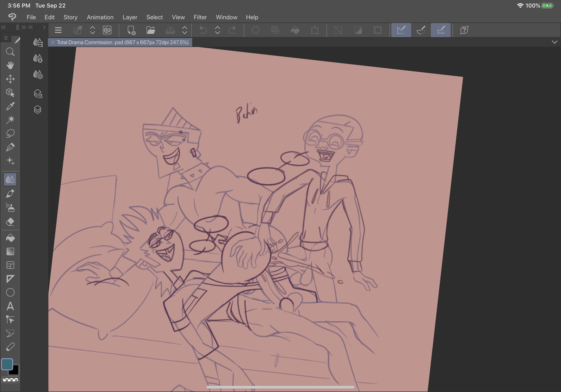
Task: Select the Auto select wand tool
Action: point(10,120)
